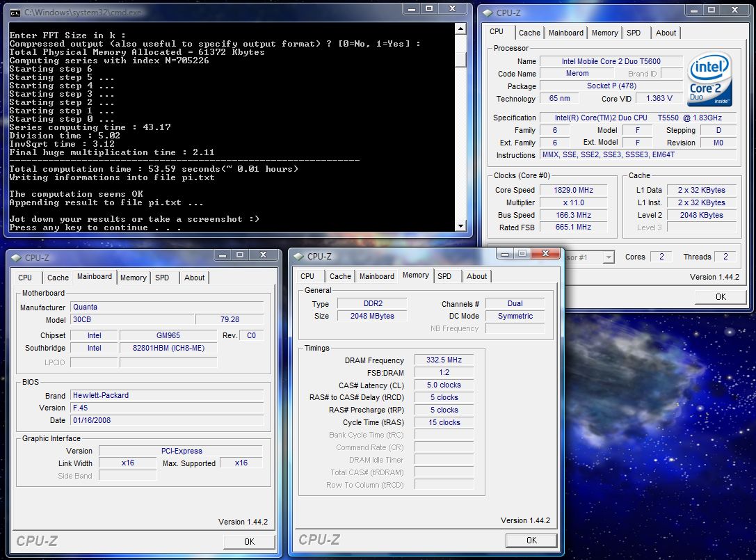Image resolution: width=756 pixels, height=560 pixels.
Task: Switch to CPU tab in the Mainboard window
Action: (x=25, y=278)
